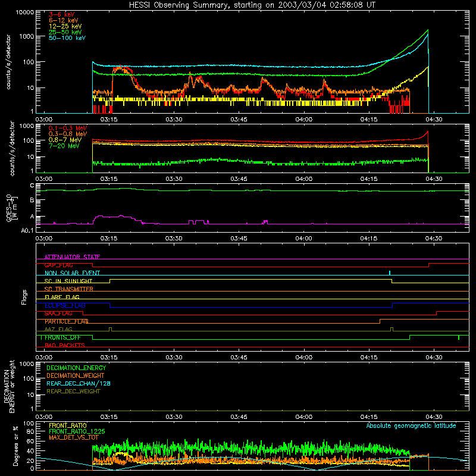The image size is (476, 476).
Task: Select the 25-50 keV legend label
Action: coord(65,32)
